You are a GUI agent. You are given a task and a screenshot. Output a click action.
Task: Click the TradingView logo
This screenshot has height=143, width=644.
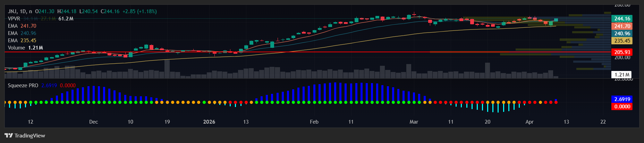tap(25, 135)
